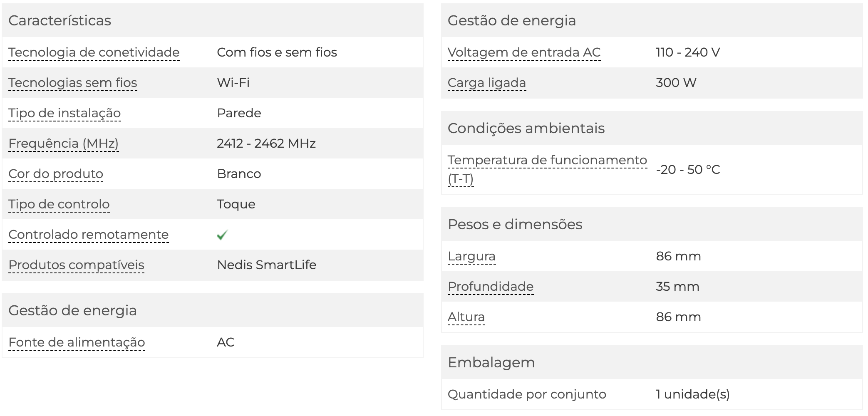Click the Frequência (MHz) label
Viewport: 868px width, 416px height.
pos(64,144)
